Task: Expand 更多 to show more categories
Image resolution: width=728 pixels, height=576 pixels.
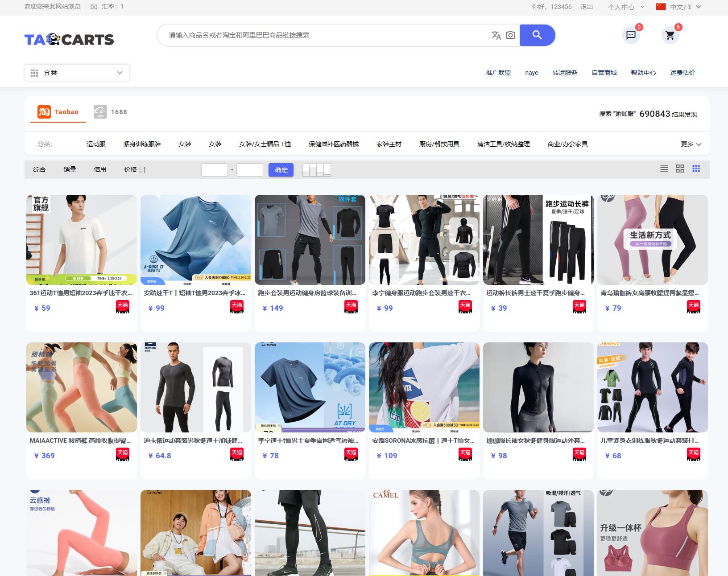Action: pos(691,144)
